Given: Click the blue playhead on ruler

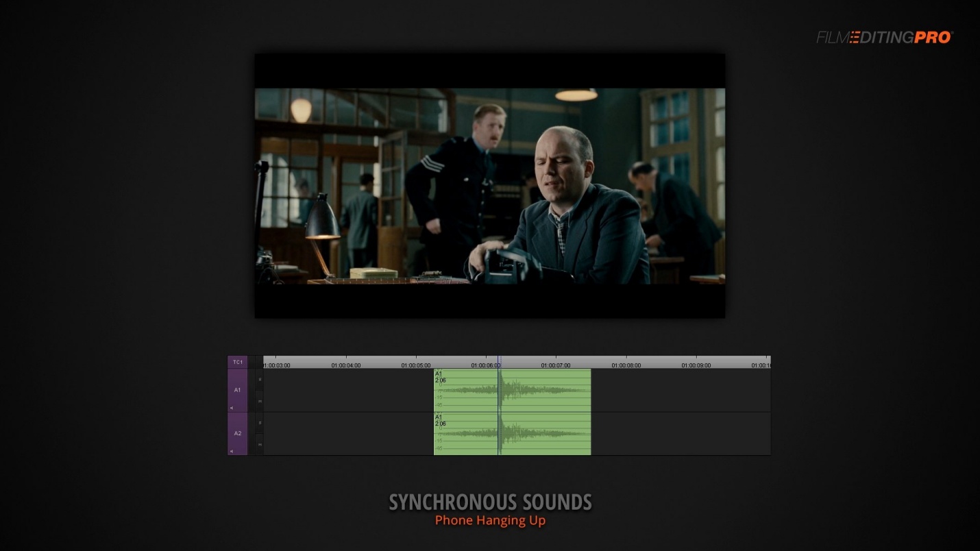Looking at the screenshot, I should (x=499, y=362).
